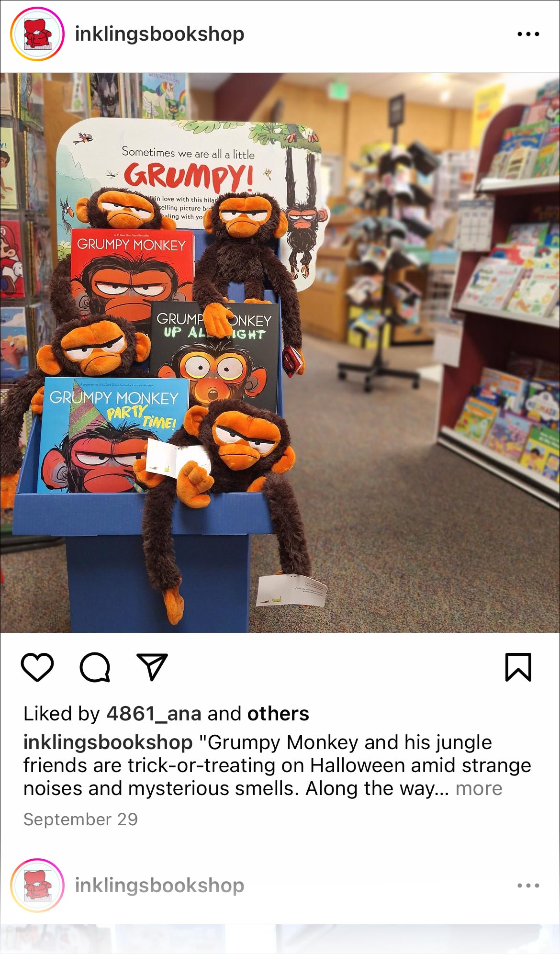Screen dimensions: 560x954
Task: Open the three-dot options menu of the top post
Action: coord(528,34)
